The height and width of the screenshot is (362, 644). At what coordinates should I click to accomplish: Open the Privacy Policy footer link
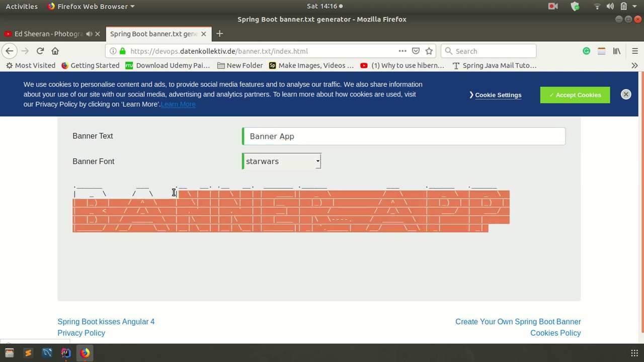82,333
